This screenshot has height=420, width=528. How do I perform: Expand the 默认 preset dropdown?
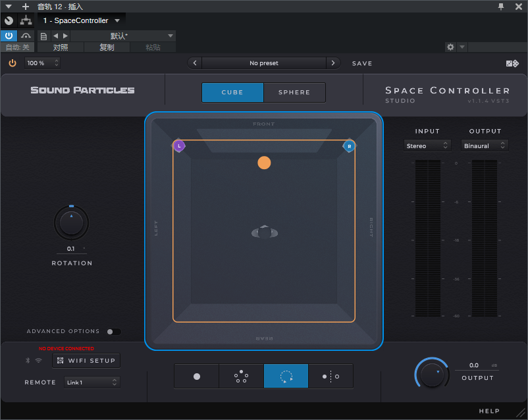click(123, 36)
